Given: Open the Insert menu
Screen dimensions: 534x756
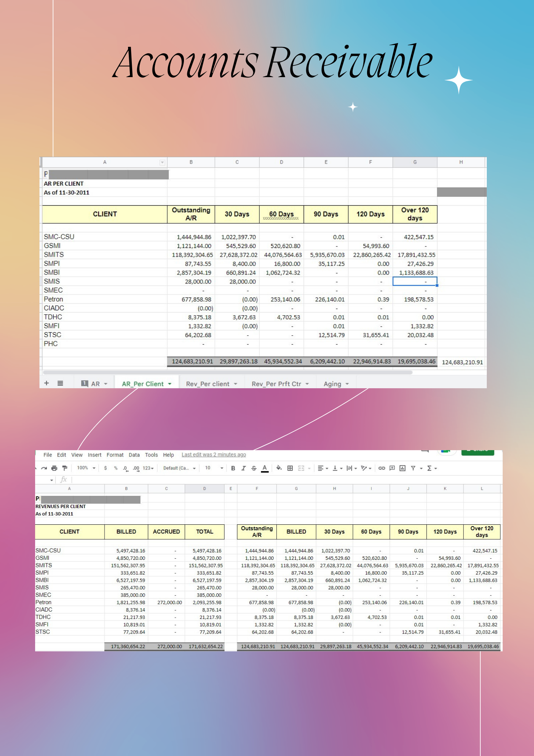Looking at the screenshot, I should (x=94, y=455).
